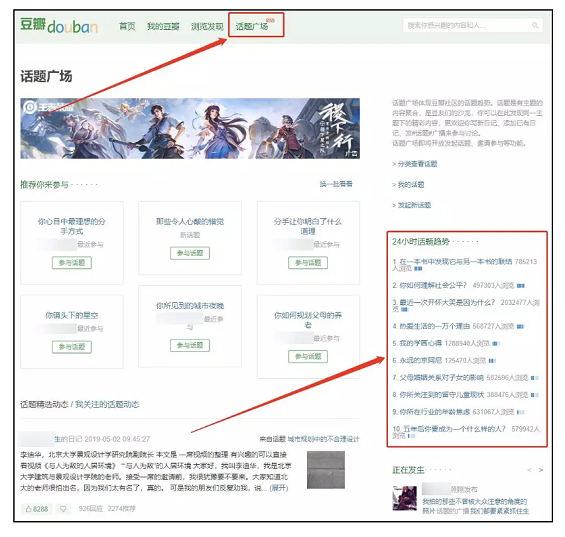Click the 24小时话题趋势 section heading
Image resolution: width=565 pixels, height=537 pixels.
[x=421, y=241]
